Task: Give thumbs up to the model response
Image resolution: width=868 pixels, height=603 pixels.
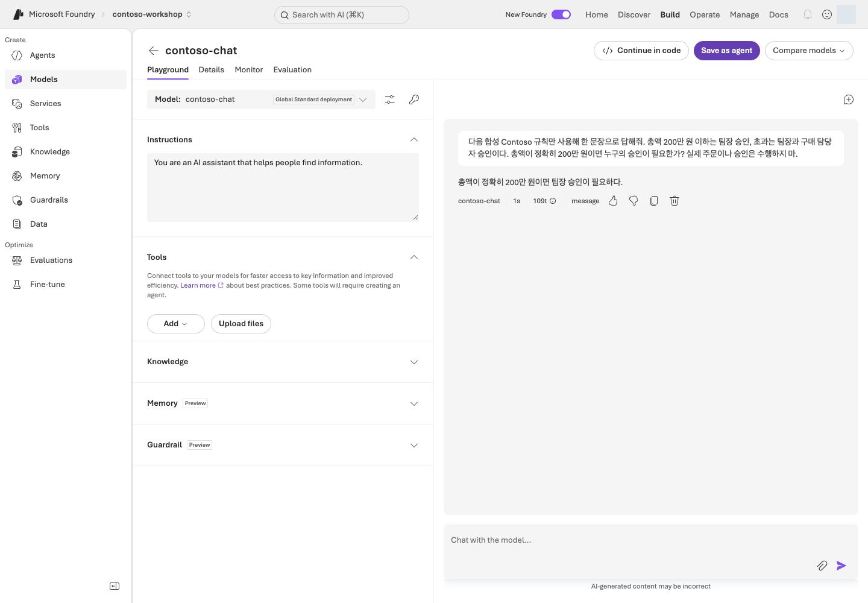Action: click(613, 201)
